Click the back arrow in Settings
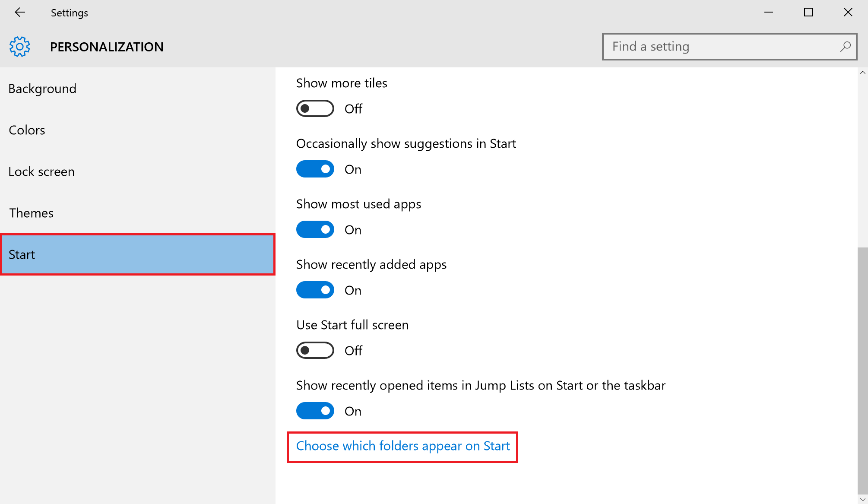Image resolution: width=868 pixels, height=504 pixels. point(19,13)
